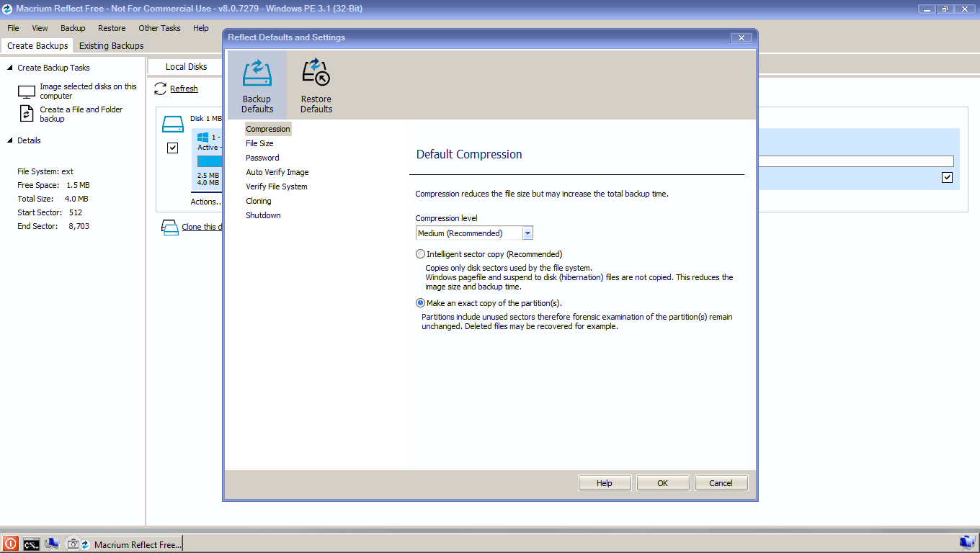The height and width of the screenshot is (553, 980).
Task: Click the Macrium Reflect title bar logo
Action: pyautogui.click(x=7, y=9)
